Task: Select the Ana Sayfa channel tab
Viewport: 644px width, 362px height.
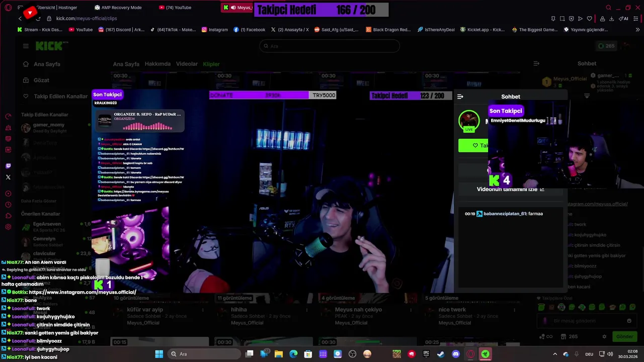Action: click(x=126, y=64)
